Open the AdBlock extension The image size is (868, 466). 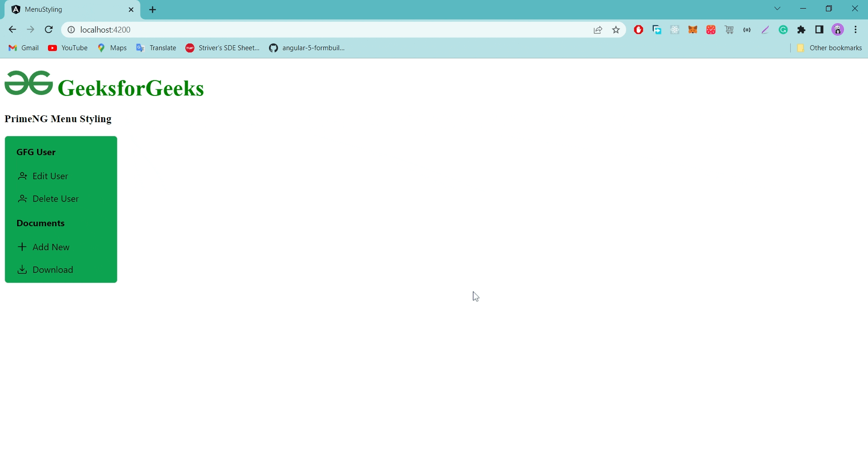[638, 29]
